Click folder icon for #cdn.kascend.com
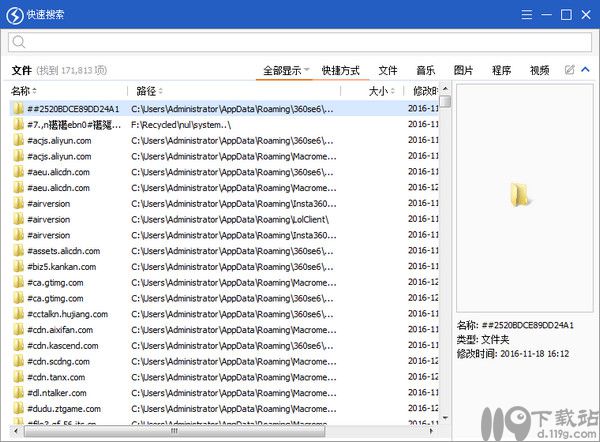600x442 pixels. pos(18,346)
